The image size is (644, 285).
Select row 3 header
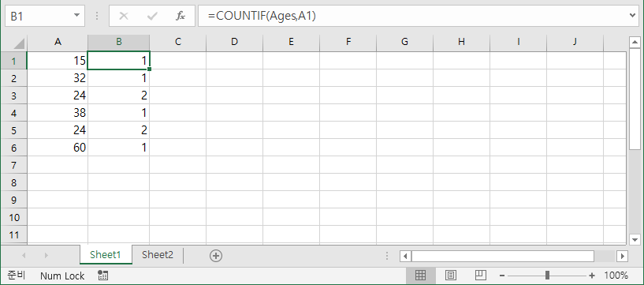[13, 96]
